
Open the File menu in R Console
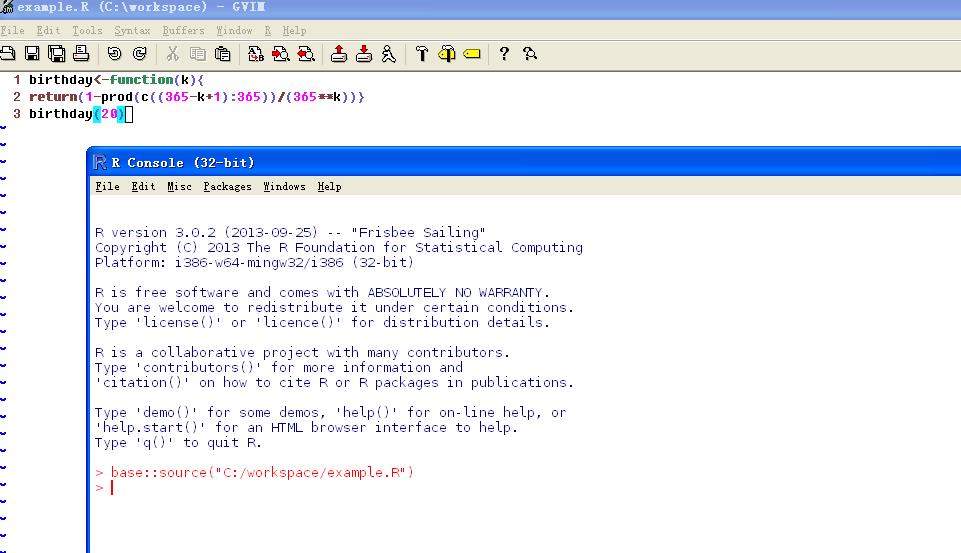[107, 186]
